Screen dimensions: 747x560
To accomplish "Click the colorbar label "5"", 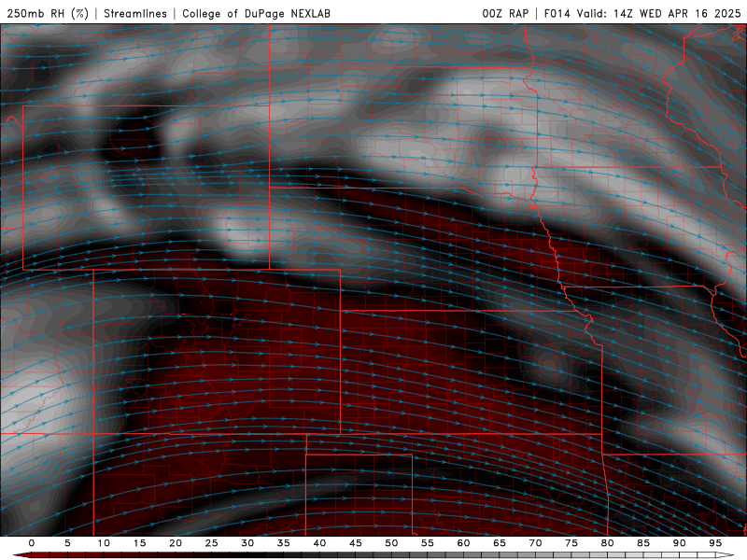I will pyautogui.click(x=67, y=543).
